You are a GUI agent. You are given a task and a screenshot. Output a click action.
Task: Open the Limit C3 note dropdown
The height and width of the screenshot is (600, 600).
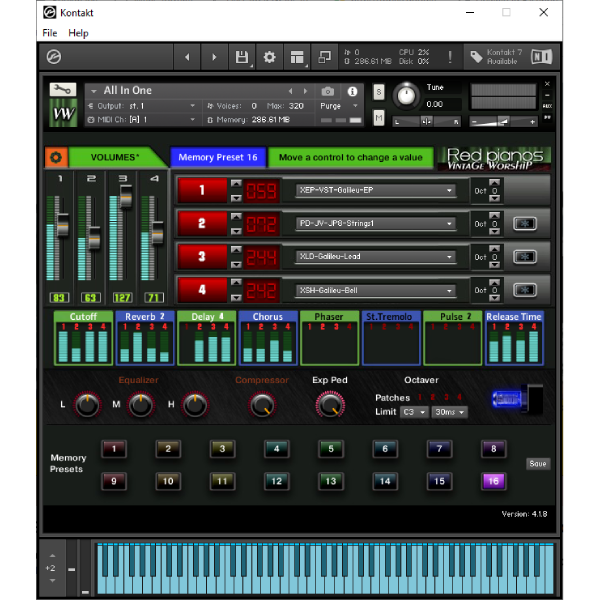point(414,412)
